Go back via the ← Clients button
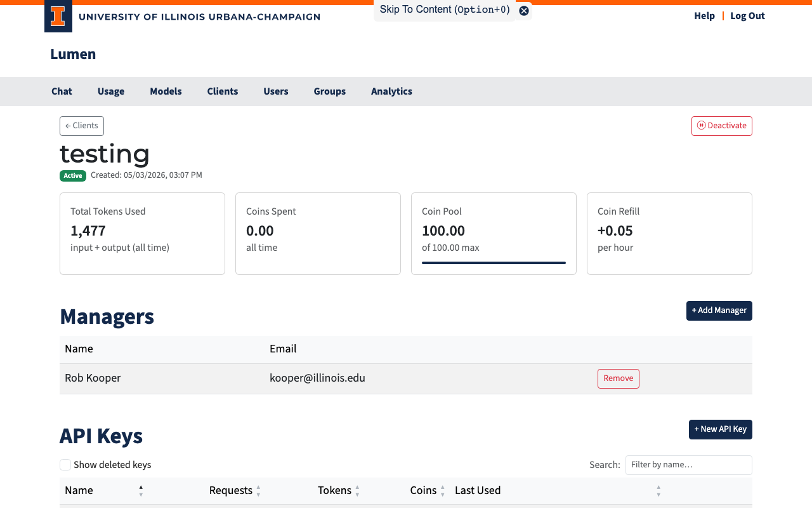The height and width of the screenshot is (508, 812). tap(82, 126)
